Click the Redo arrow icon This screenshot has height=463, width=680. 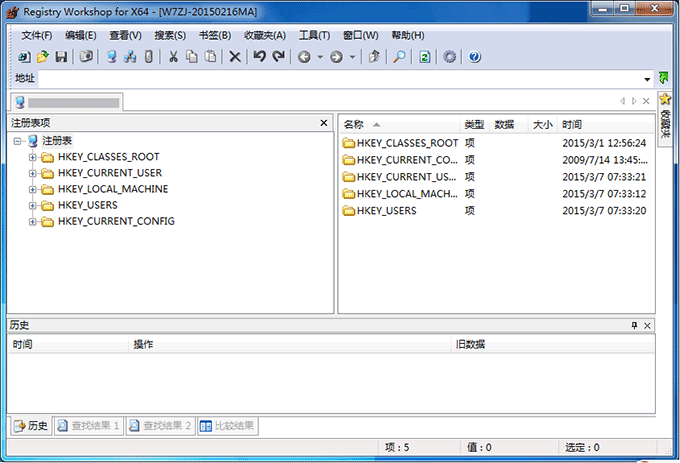278,57
